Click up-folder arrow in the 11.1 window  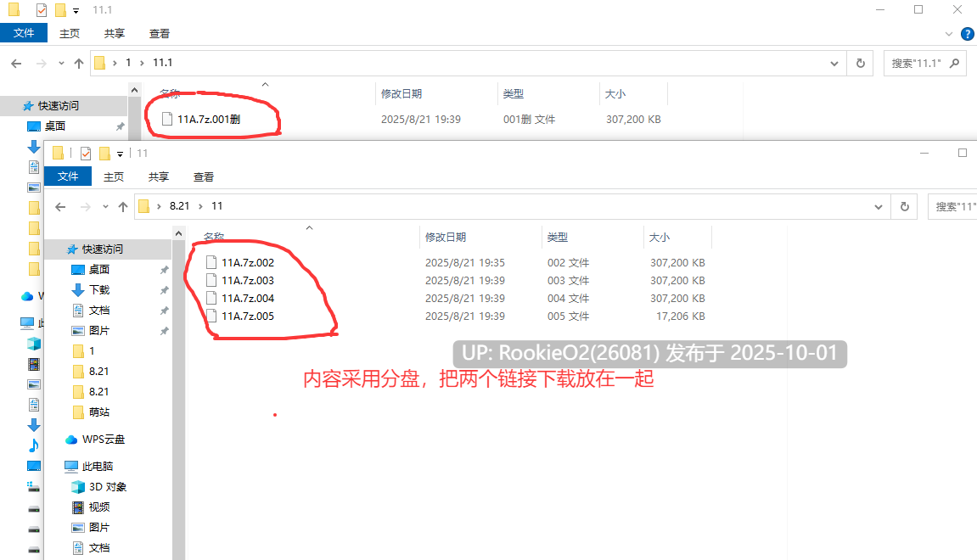[78, 64]
